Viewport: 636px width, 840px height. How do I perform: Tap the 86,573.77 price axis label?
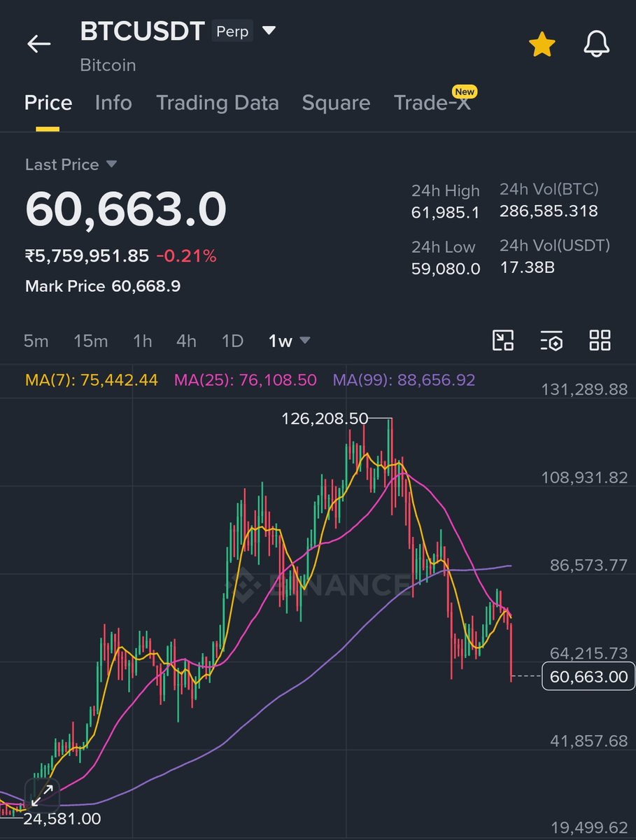588,566
